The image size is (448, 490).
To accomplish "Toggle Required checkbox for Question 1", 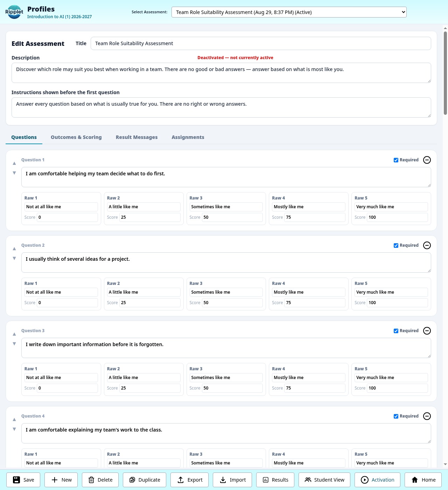I will coord(396,160).
